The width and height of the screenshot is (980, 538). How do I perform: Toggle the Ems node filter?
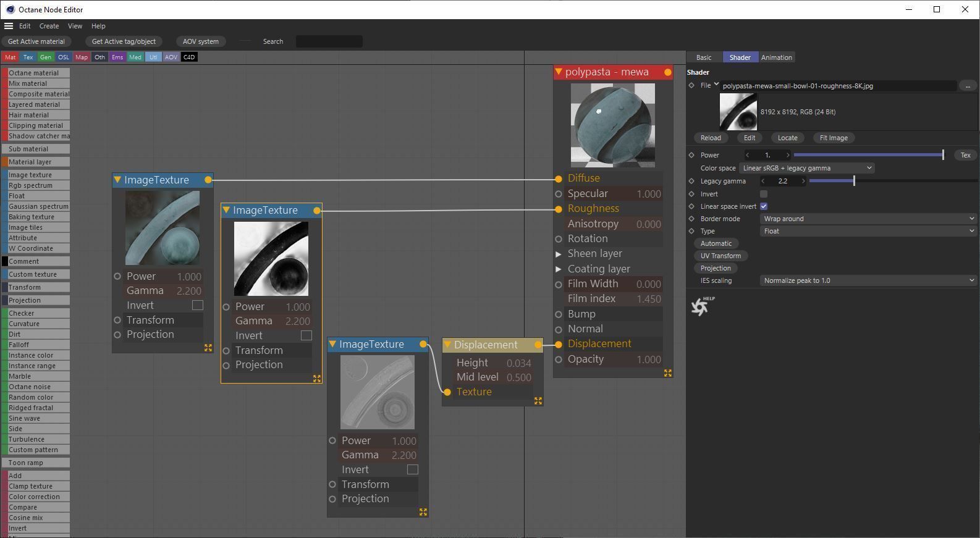click(x=117, y=57)
